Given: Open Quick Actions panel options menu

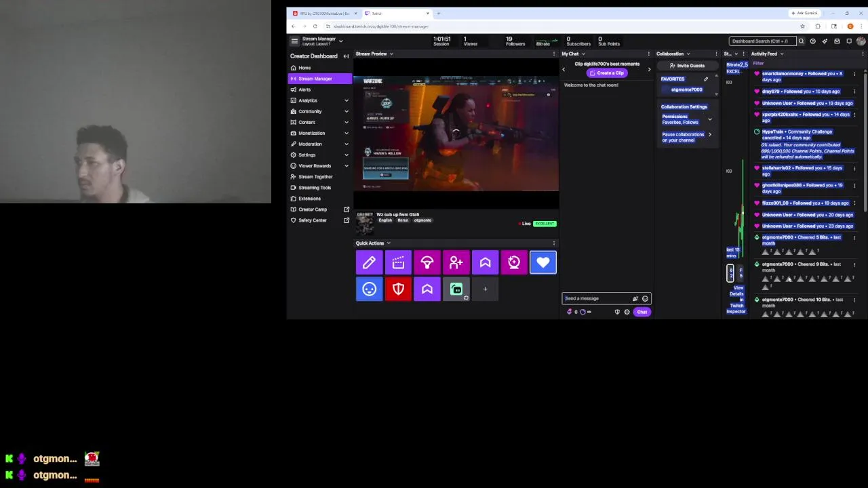Looking at the screenshot, I should [x=554, y=243].
